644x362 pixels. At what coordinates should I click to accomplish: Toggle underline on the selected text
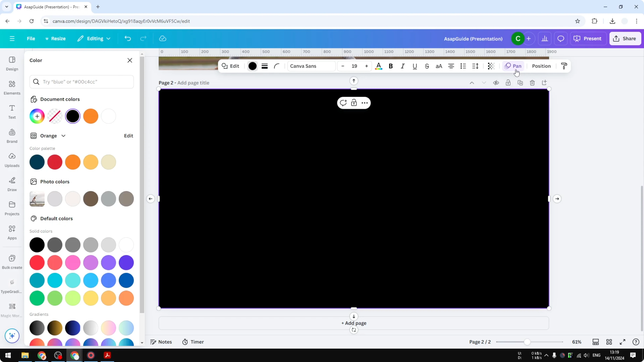point(415,66)
